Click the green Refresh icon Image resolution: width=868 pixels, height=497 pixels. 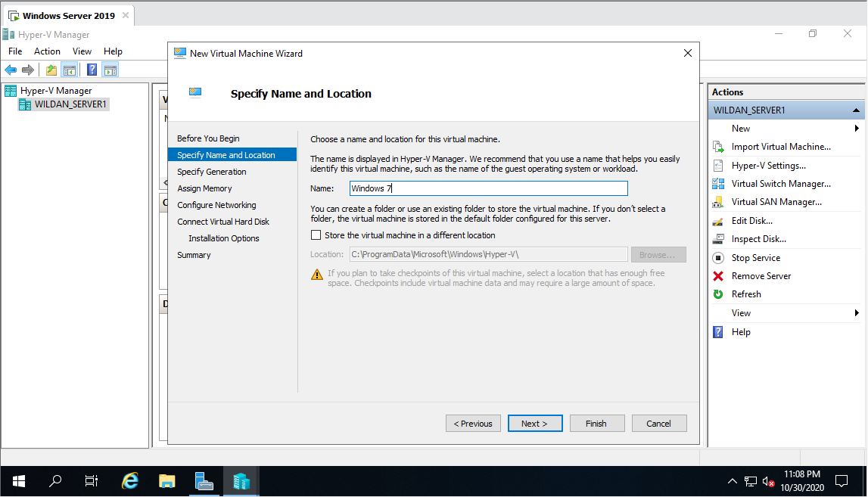tap(718, 294)
